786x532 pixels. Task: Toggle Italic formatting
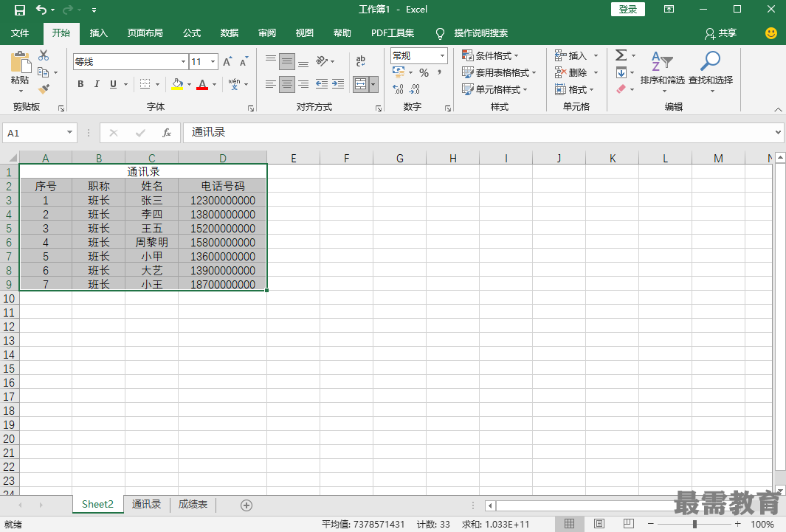(x=97, y=83)
